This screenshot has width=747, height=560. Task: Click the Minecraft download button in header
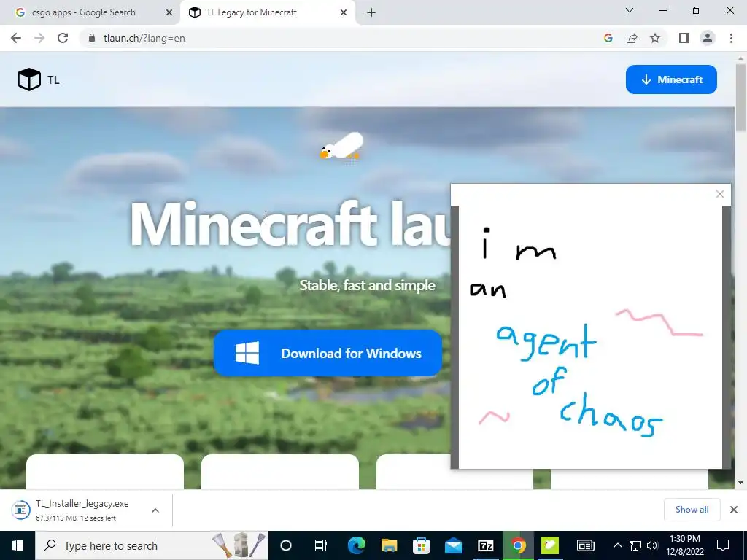(671, 79)
